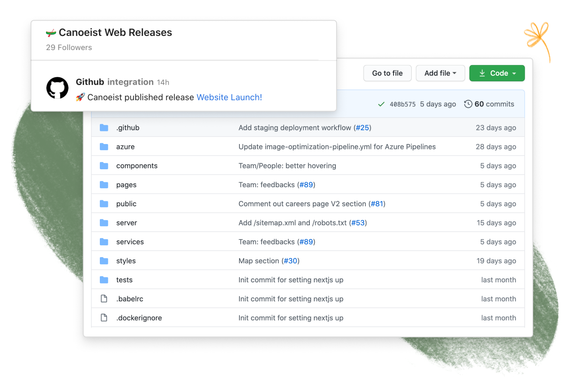Open the Code dropdown button
Image resolution: width=563 pixels, height=392 pixels.
tap(497, 73)
